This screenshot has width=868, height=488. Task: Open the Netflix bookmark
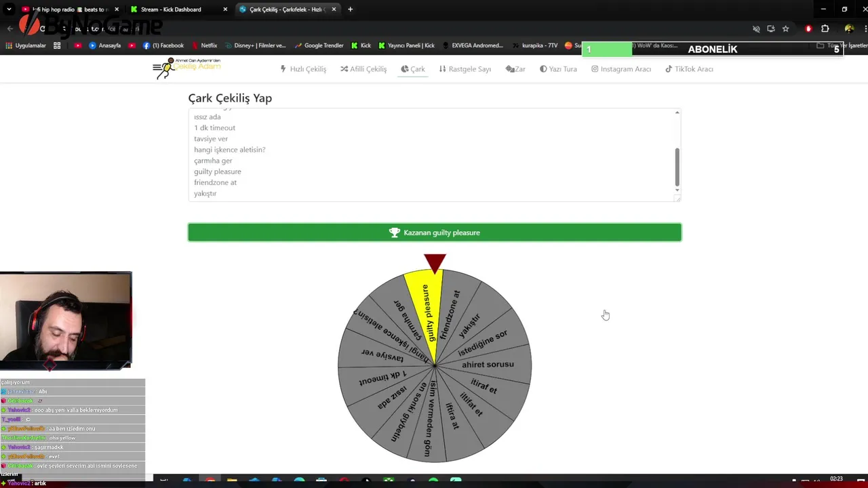click(x=204, y=45)
